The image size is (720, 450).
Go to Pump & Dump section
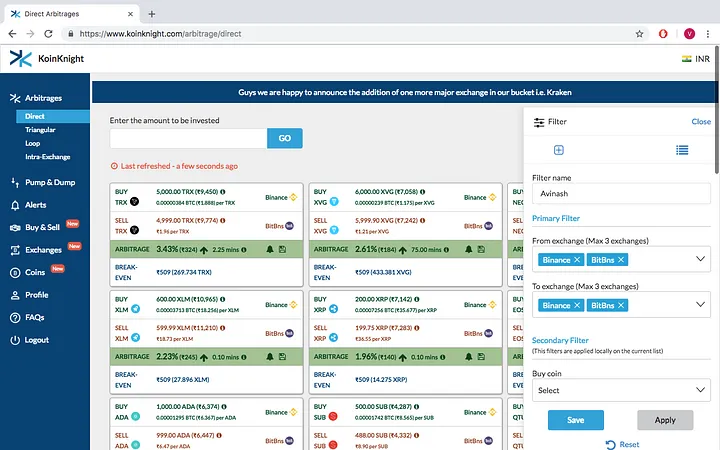pyautogui.click(x=49, y=182)
